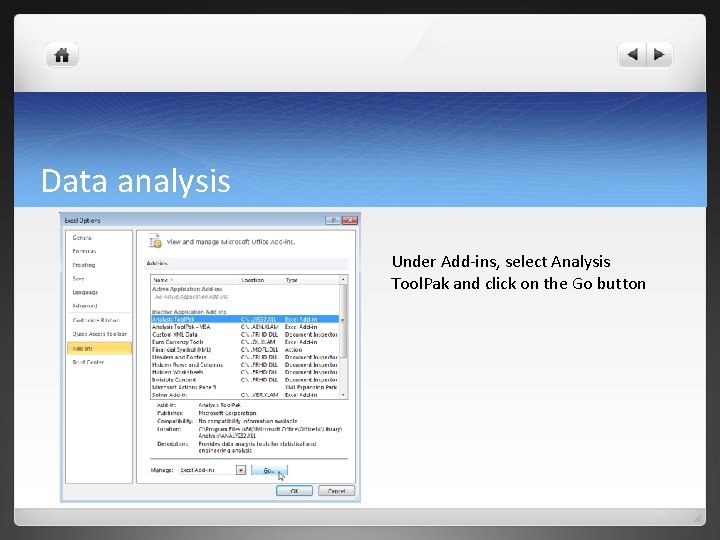Open Save category in Excel Options
The width and height of the screenshot is (720, 540).
tap(79, 279)
